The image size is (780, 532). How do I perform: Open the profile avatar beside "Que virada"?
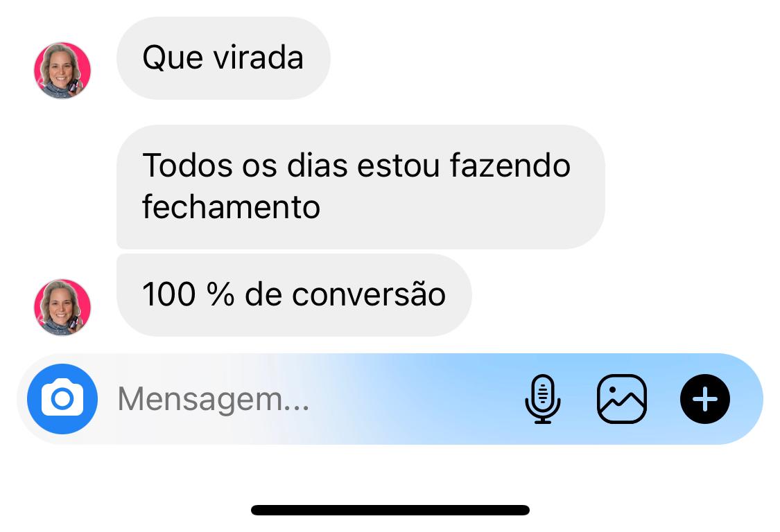pyautogui.click(x=62, y=70)
